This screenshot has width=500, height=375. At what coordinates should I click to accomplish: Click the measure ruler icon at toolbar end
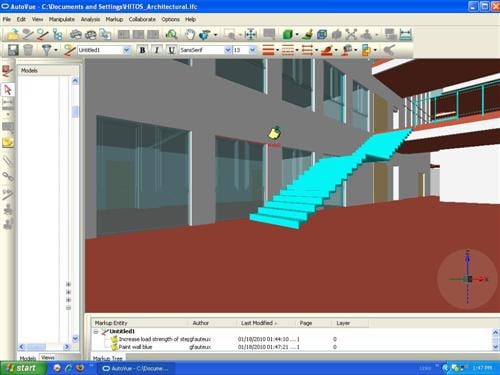(405, 34)
